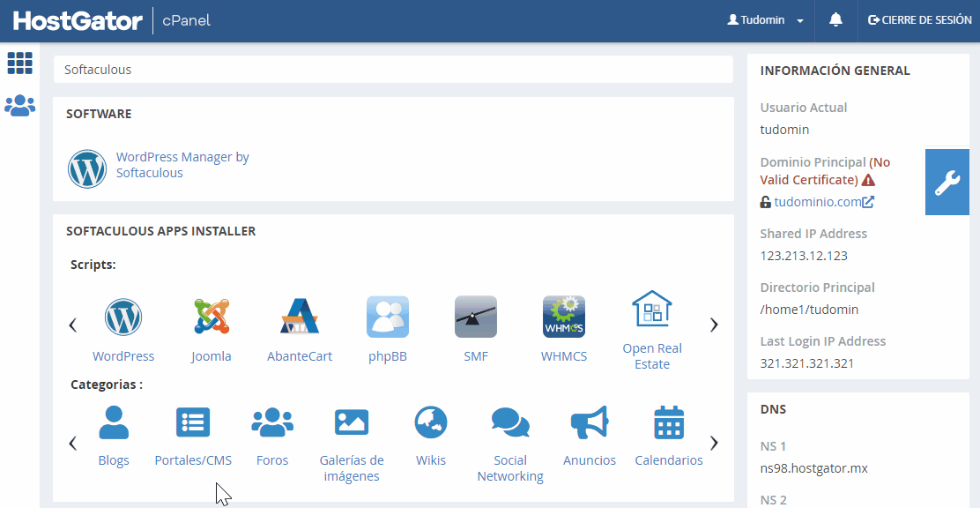
Task: Click the shared IP 123.213.12.123
Action: (804, 256)
